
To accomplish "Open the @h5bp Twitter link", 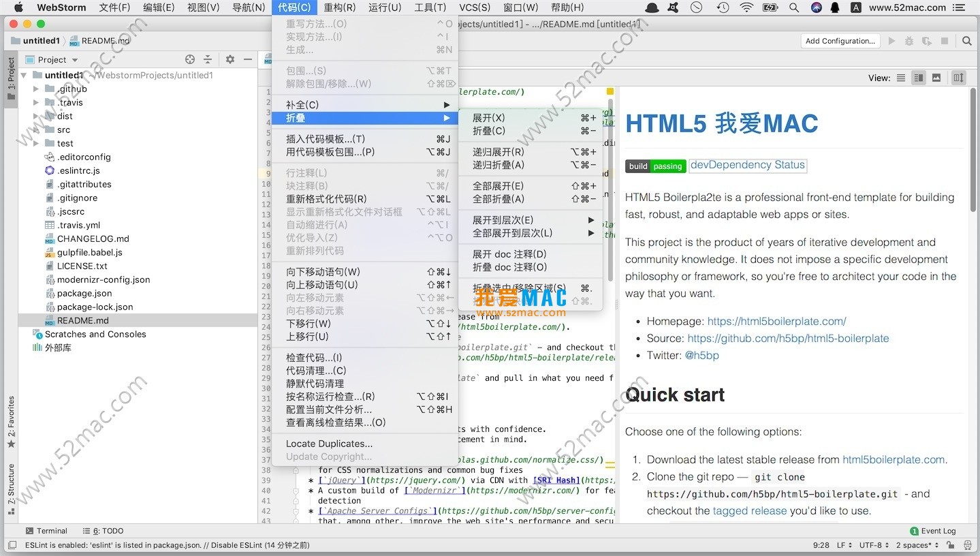I will (701, 355).
